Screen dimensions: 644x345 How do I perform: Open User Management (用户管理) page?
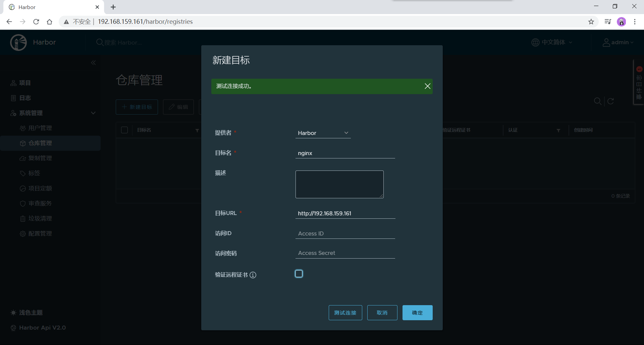coord(36,128)
